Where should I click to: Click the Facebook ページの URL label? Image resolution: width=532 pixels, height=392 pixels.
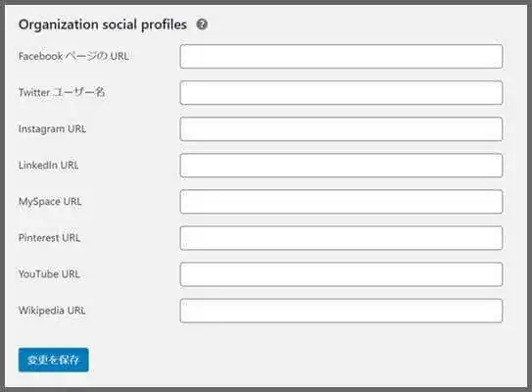pos(73,56)
